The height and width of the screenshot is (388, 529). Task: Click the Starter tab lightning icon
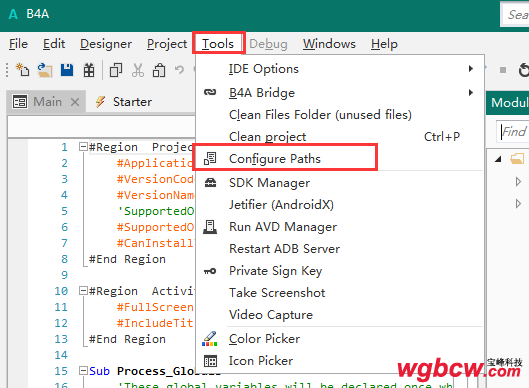click(x=100, y=102)
